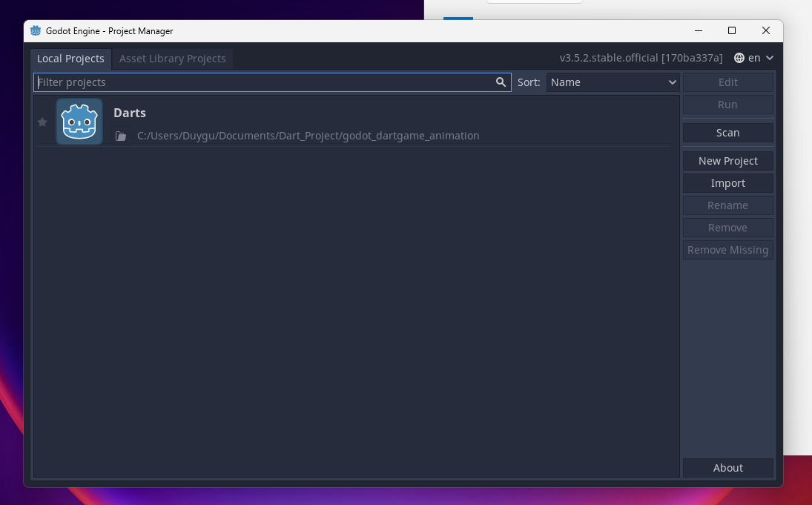Viewport: 812px width, 505px height.
Task: Click the version text v3.5.2.stable.official
Action: 642,57
